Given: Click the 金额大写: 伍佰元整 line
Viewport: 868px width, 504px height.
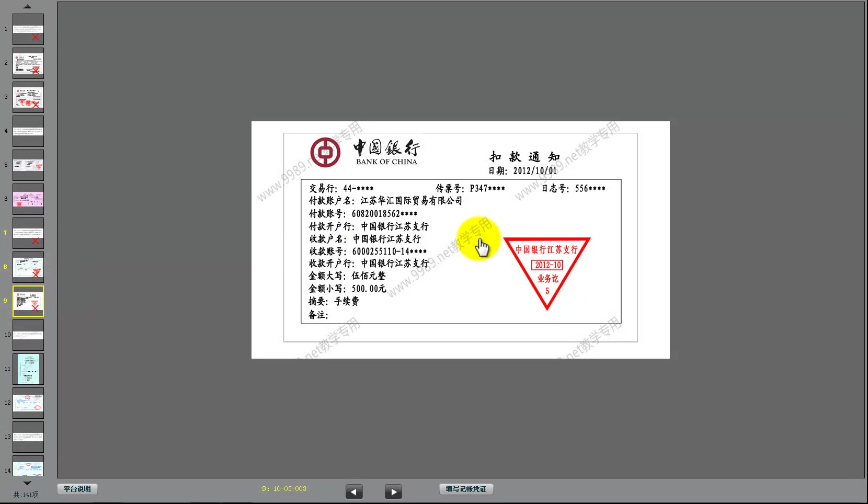Looking at the screenshot, I should click(x=347, y=276).
